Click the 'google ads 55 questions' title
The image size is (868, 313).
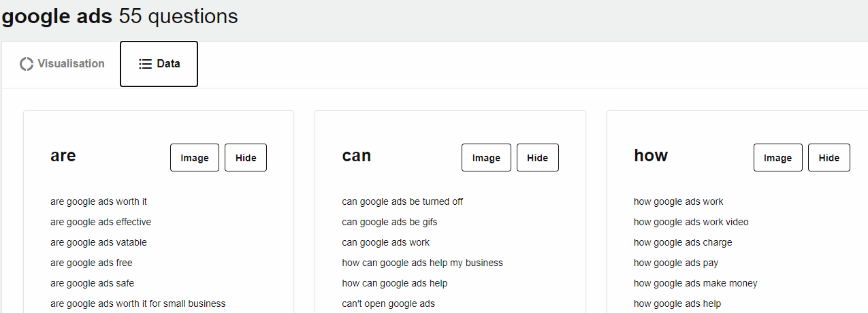click(x=120, y=16)
